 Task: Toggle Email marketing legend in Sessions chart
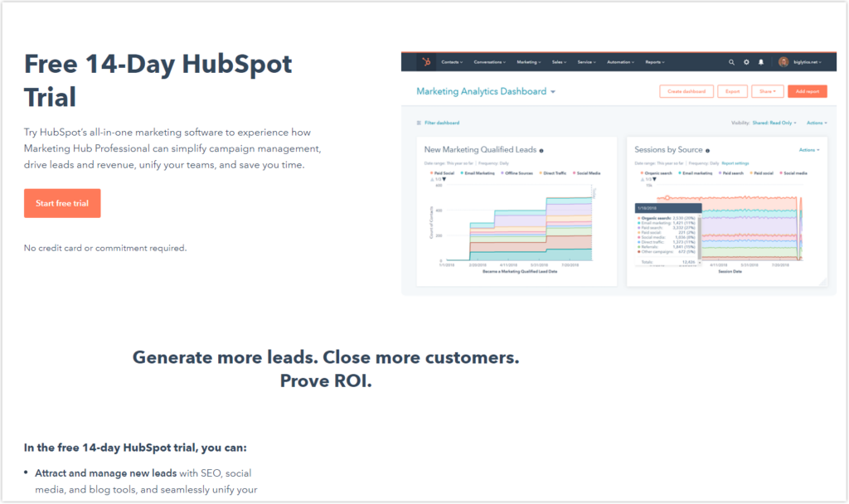696,173
